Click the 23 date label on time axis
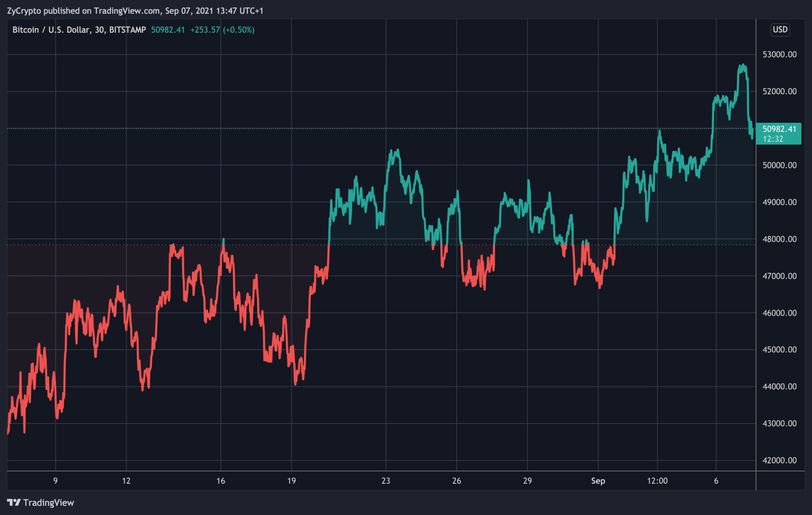 (x=385, y=481)
